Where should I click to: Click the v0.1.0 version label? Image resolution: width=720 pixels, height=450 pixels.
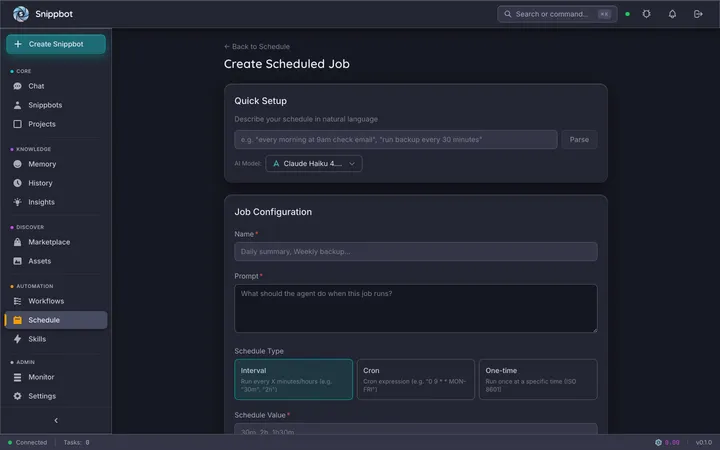[x=703, y=442]
